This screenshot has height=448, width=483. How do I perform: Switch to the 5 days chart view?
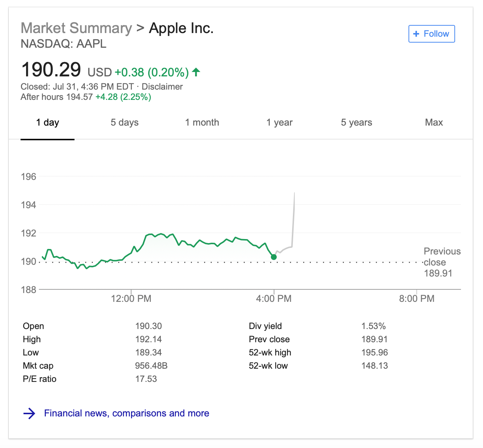(x=124, y=122)
